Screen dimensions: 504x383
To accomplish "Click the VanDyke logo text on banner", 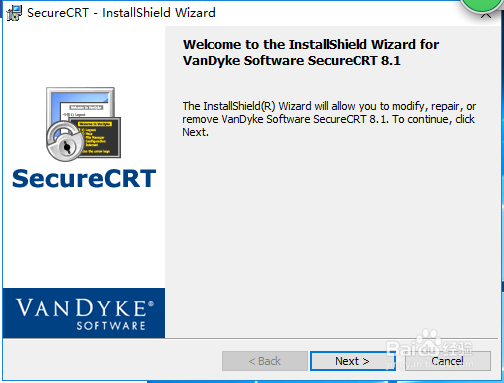I will (x=81, y=308).
